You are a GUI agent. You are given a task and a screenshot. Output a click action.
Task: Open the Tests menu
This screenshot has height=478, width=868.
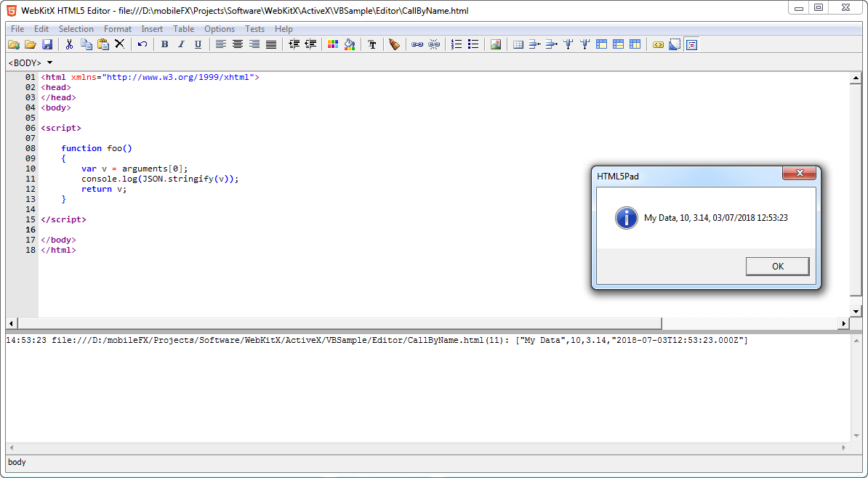pos(255,29)
